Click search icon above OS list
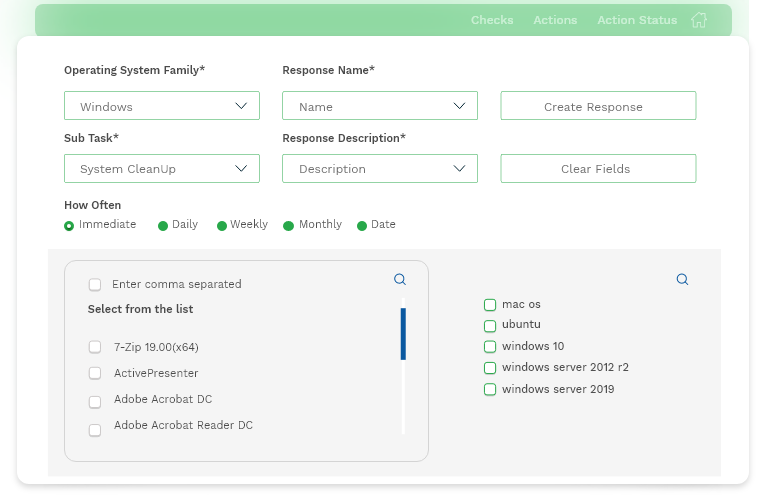Viewport: 758px width, 496px height. pyautogui.click(x=682, y=279)
